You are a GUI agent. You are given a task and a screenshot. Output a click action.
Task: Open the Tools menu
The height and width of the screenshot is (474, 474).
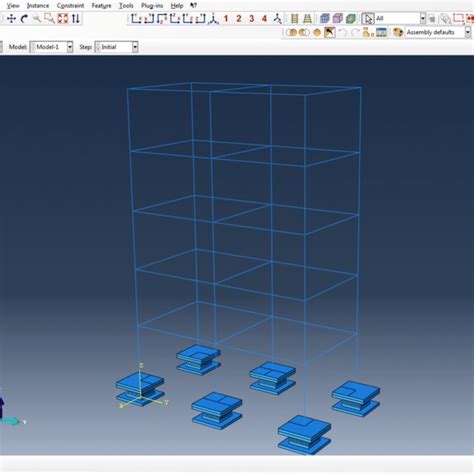[126, 6]
